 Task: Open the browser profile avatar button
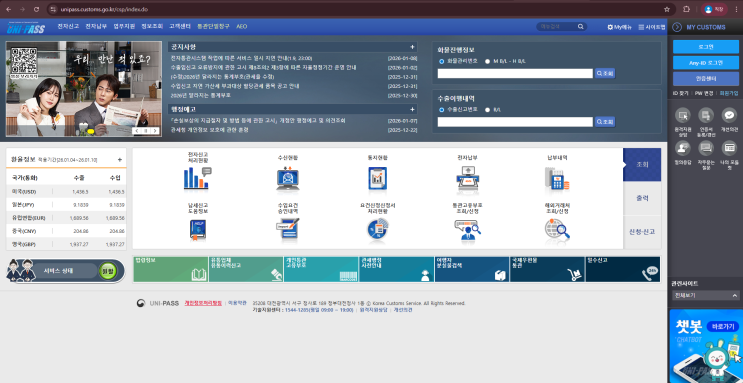coord(714,9)
